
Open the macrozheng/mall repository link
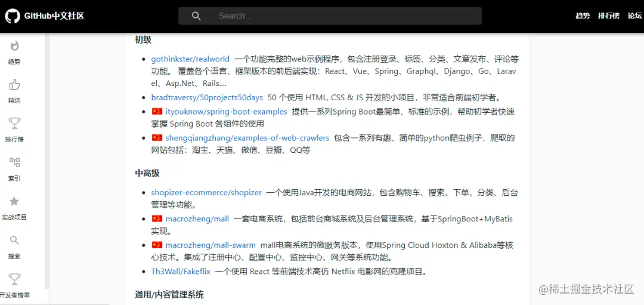point(197,219)
